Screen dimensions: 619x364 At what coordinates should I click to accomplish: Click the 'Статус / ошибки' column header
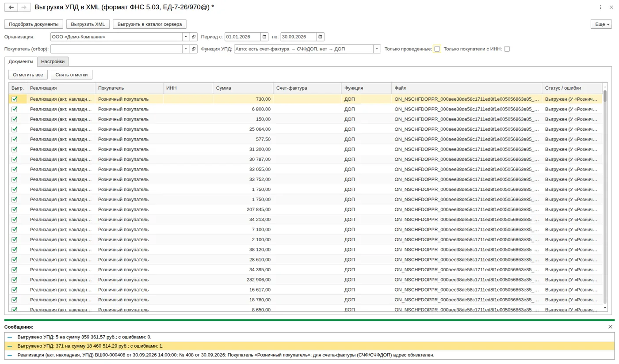(572, 88)
